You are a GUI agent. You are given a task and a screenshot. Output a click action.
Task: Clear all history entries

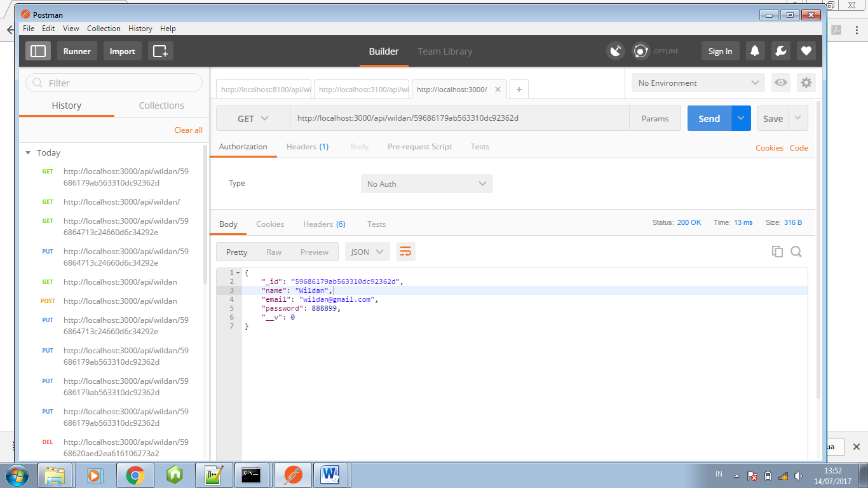(188, 130)
